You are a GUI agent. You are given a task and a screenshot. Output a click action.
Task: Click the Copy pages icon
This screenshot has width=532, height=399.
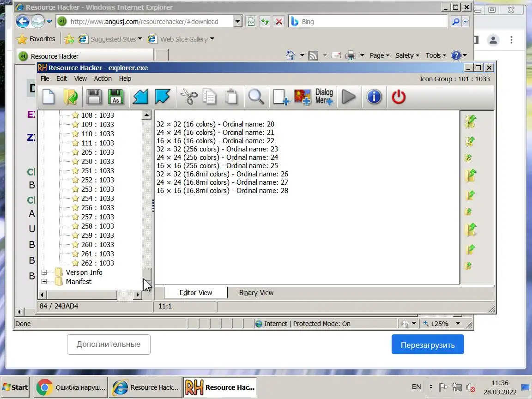click(x=210, y=97)
